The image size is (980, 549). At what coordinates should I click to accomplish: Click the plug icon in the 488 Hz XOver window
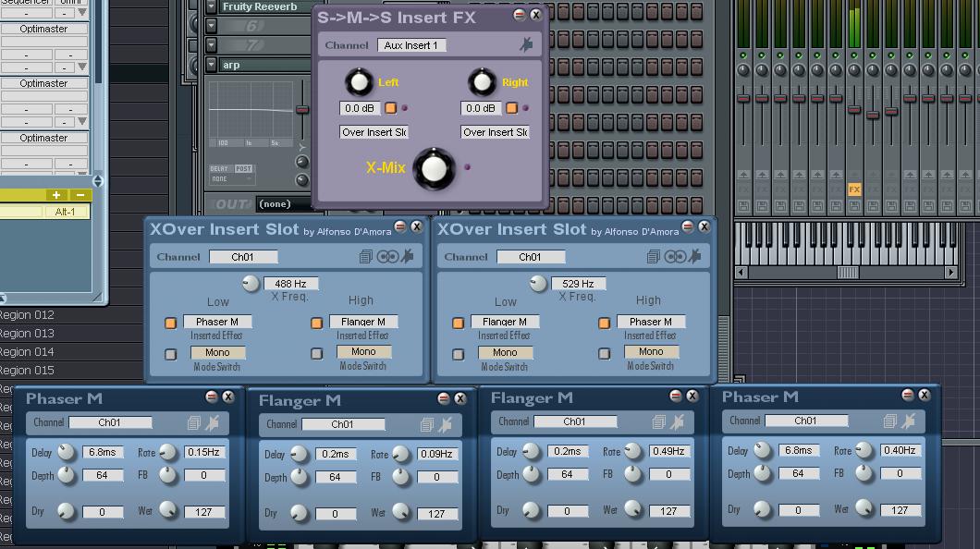(408, 256)
